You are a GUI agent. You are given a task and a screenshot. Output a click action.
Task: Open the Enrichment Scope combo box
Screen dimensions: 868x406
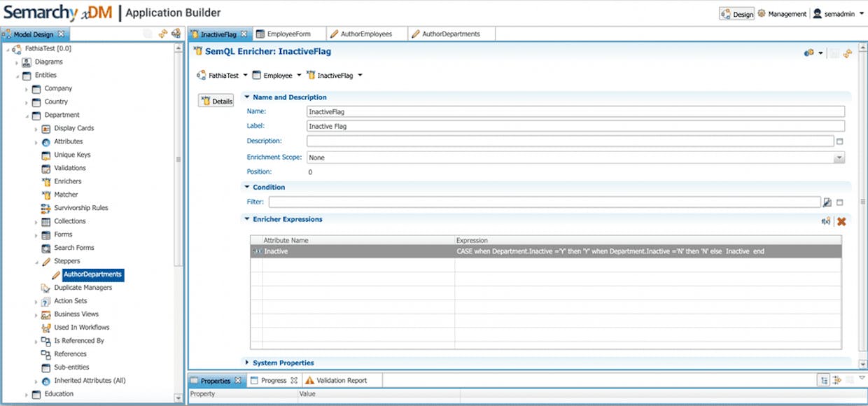[575, 158]
